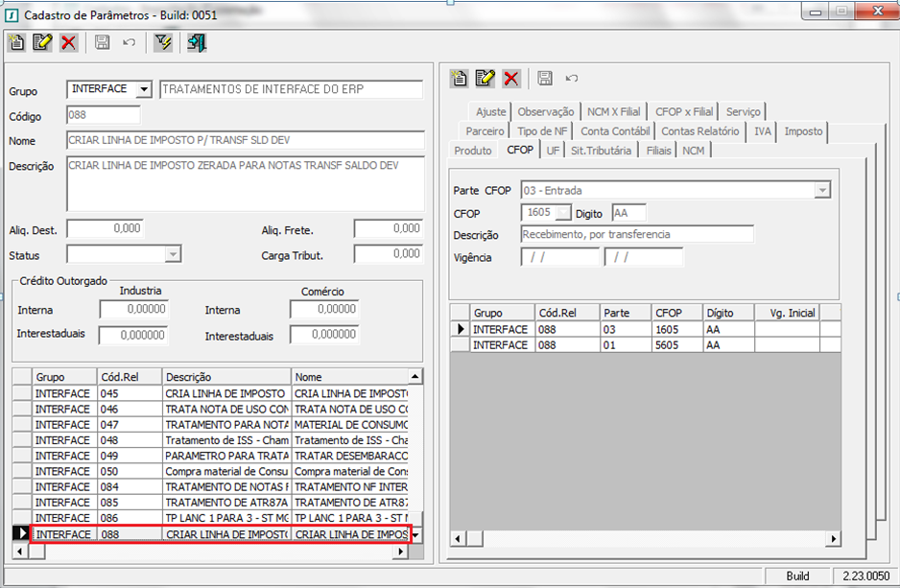Open the NCM X Filial tab

pyautogui.click(x=615, y=112)
